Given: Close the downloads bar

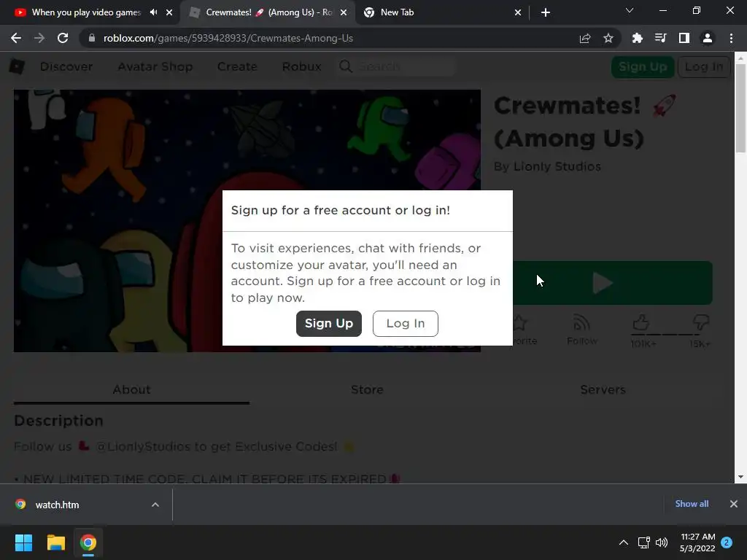Looking at the screenshot, I should [x=734, y=504].
